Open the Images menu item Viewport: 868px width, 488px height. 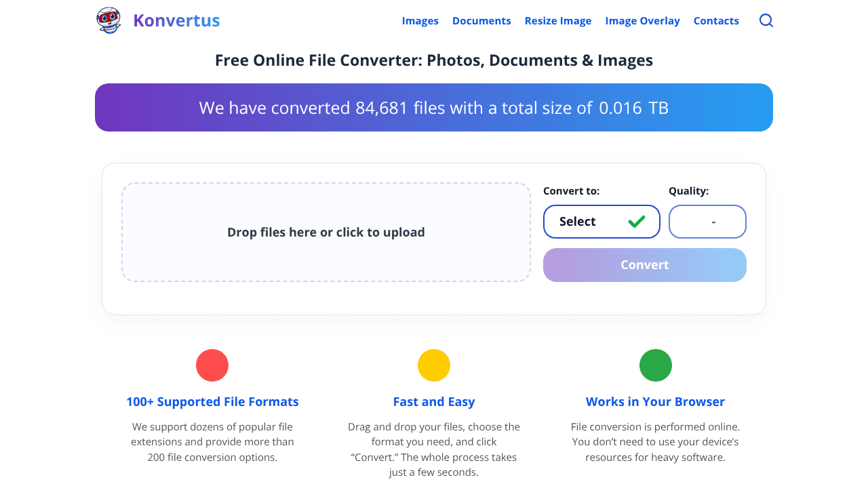[x=420, y=21]
